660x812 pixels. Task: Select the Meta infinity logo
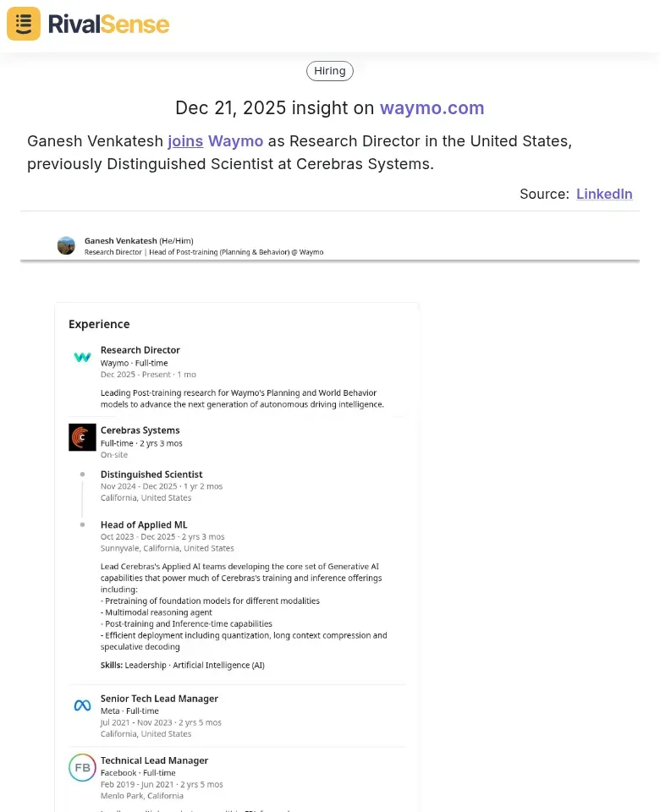tap(81, 705)
